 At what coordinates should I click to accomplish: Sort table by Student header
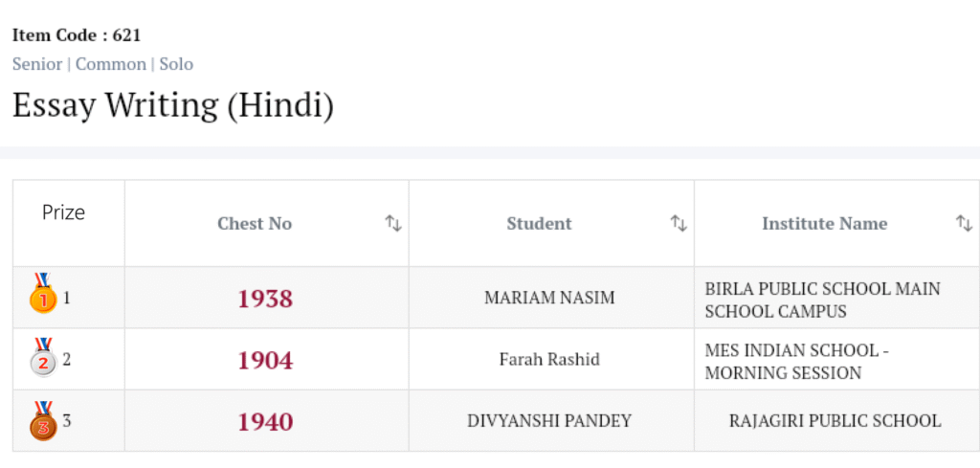click(x=539, y=223)
